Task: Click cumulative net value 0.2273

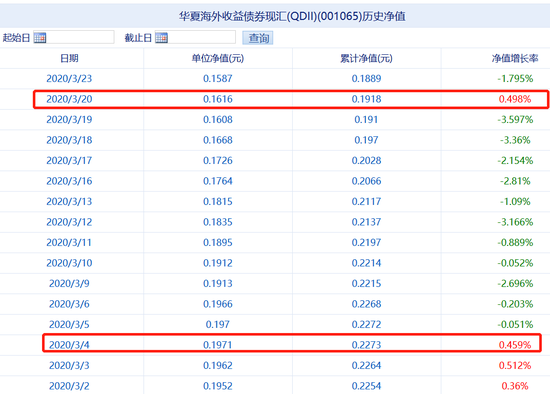Action: pos(366,345)
